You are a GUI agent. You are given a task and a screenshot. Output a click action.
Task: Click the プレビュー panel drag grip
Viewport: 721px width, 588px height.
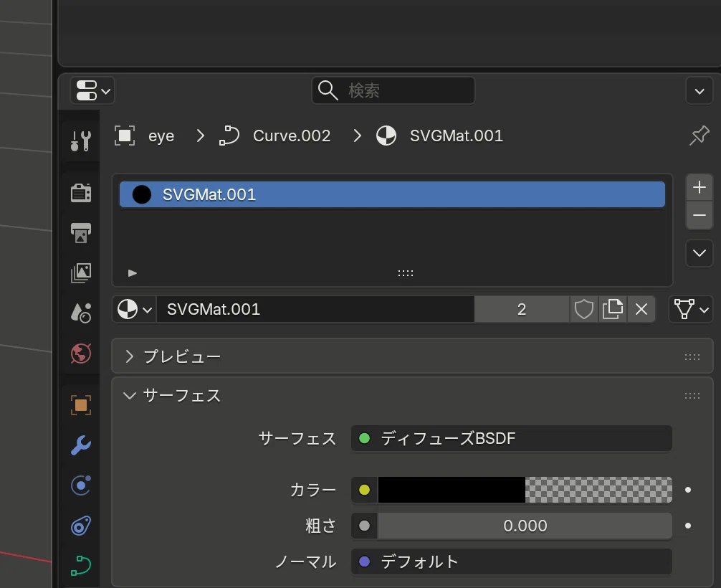point(692,357)
